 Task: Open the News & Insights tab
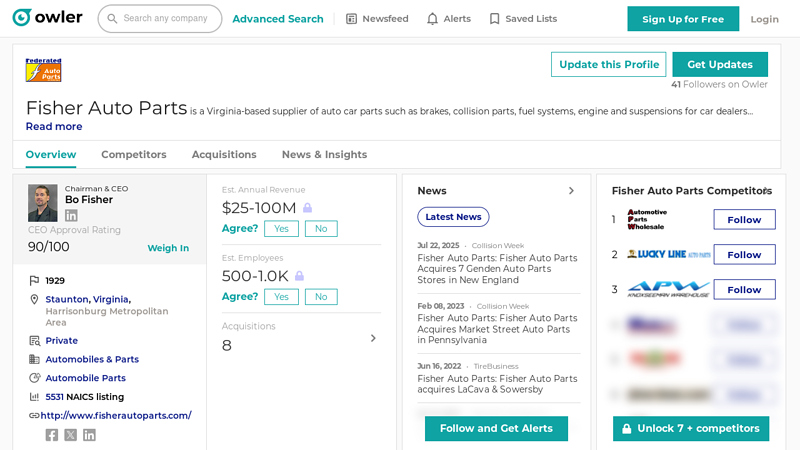pyautogui.click(x=324, y=155)
